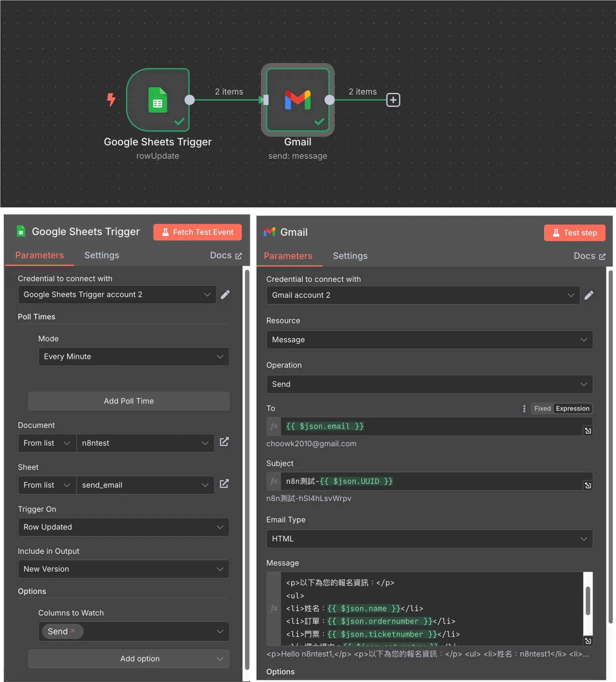Open the send_email sheet dropdown
This screenshot has height=682, width=616.
click(x=146, y=485)
